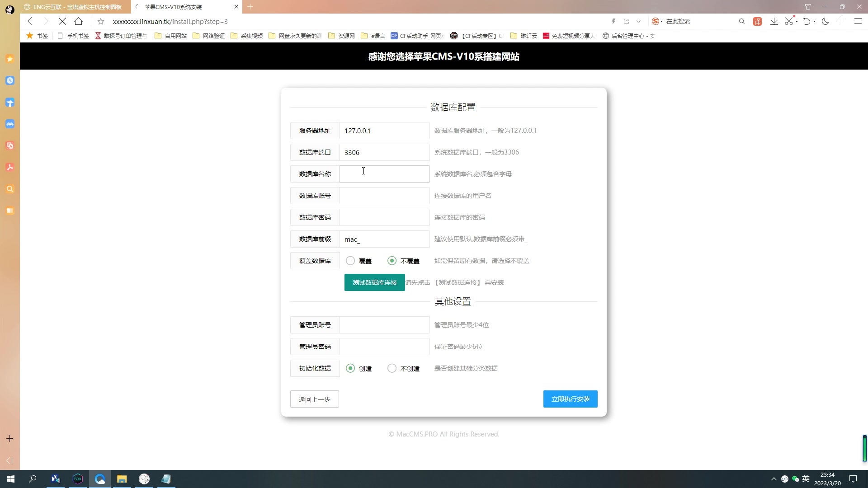Select the 不创建 option under 初始化数据
The image size is (868, 488).
(392, 368)
